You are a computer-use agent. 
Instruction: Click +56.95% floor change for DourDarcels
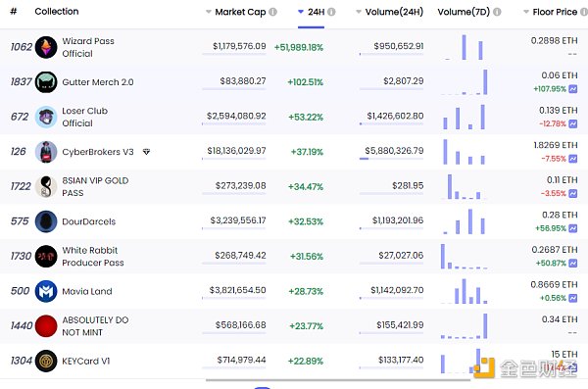click(x=551, y=228)
